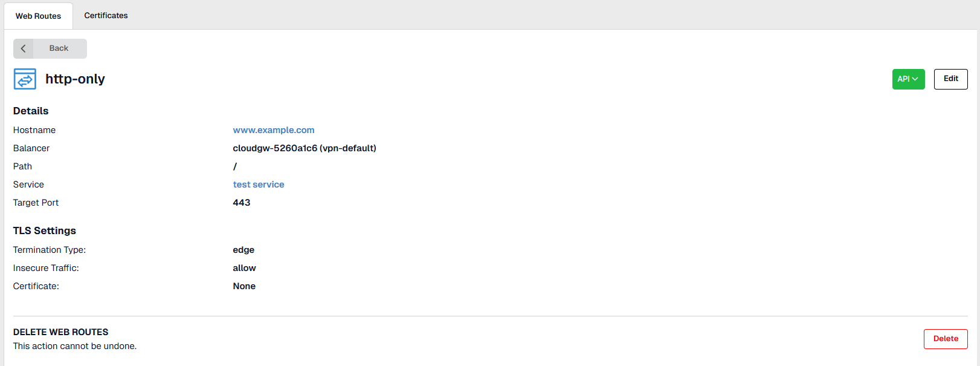Click the TLS Settings heading
This screenshot has height=366, width=980.
(45, 230)
